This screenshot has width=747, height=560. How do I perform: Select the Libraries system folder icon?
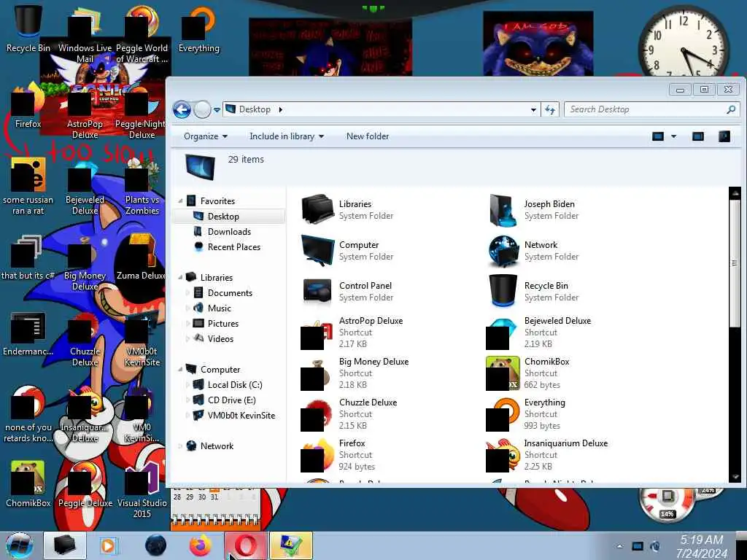pos(317,209)
